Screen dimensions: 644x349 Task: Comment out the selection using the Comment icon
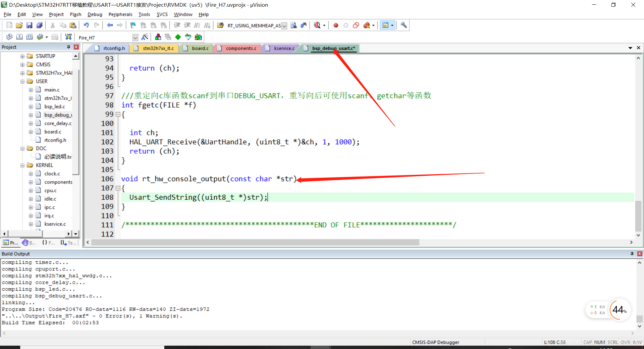[197, 25]
